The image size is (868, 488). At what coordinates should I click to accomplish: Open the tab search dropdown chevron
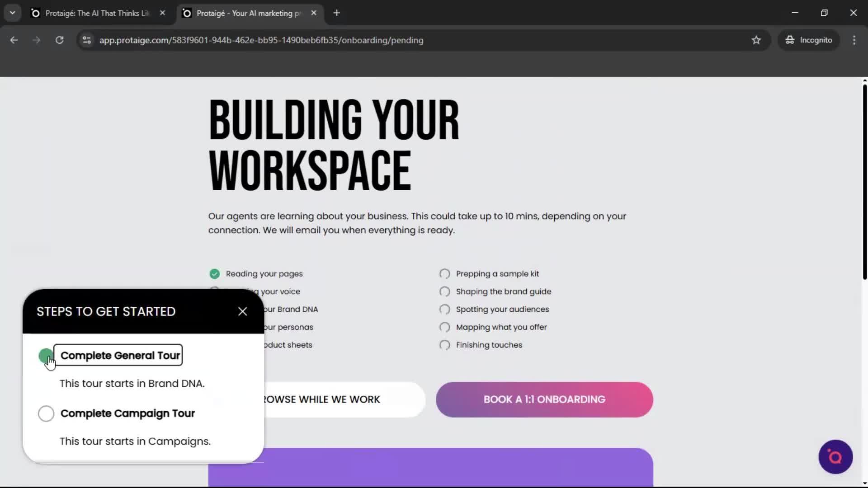[x=12, y=13]
